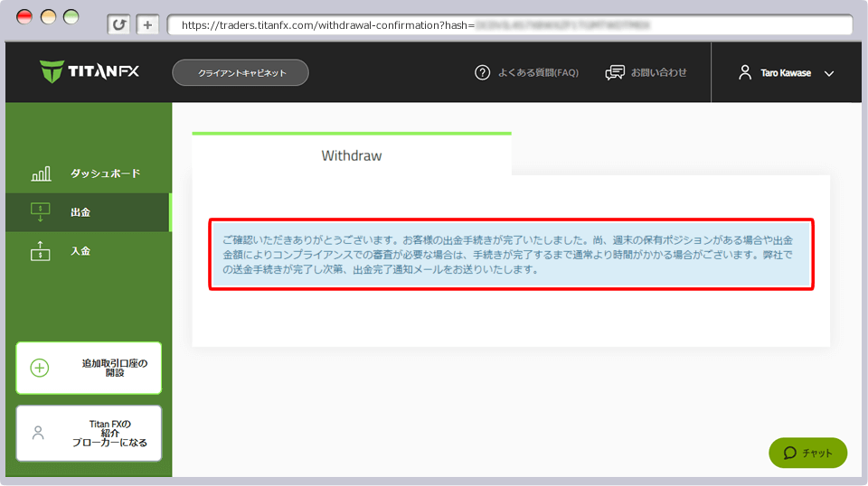This screenshot has height=486, width=868.
Task: Open the よくある質問(FAQ) link
Action: click(537, 72)
